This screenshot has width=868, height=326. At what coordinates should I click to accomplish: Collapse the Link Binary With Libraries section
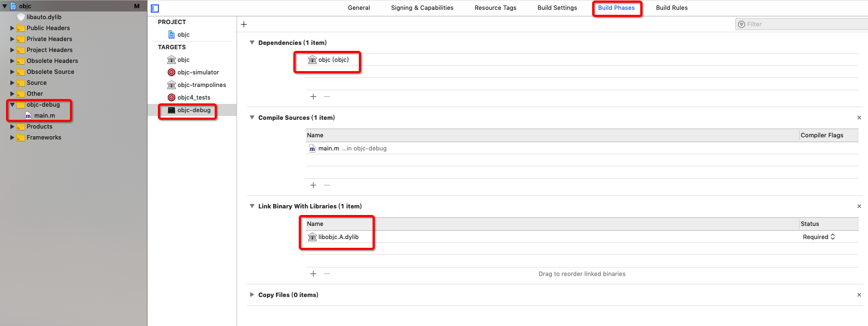[252, 206]
